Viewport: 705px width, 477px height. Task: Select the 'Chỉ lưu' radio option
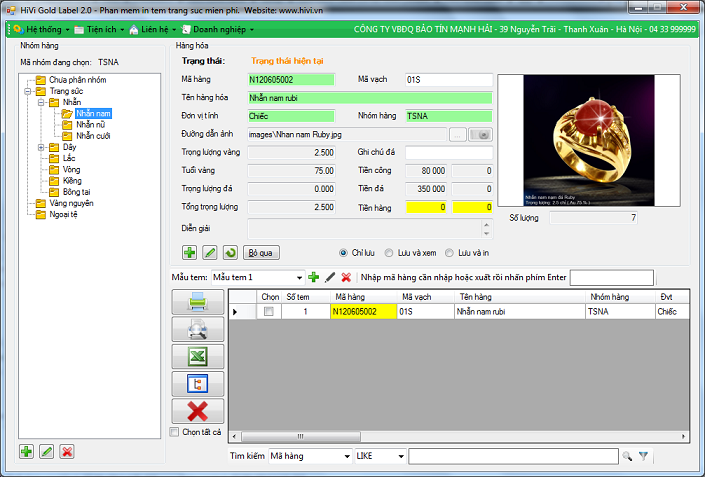click(x=345, y=252)
